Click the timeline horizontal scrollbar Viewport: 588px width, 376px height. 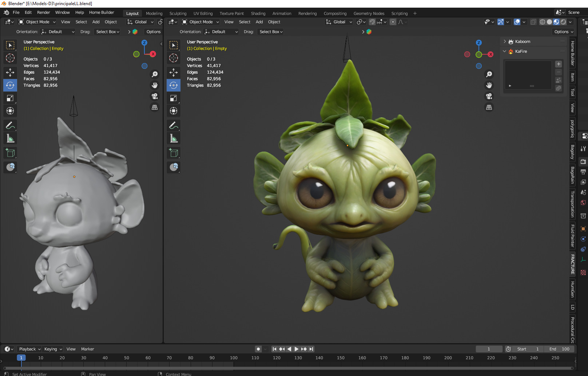289,368
